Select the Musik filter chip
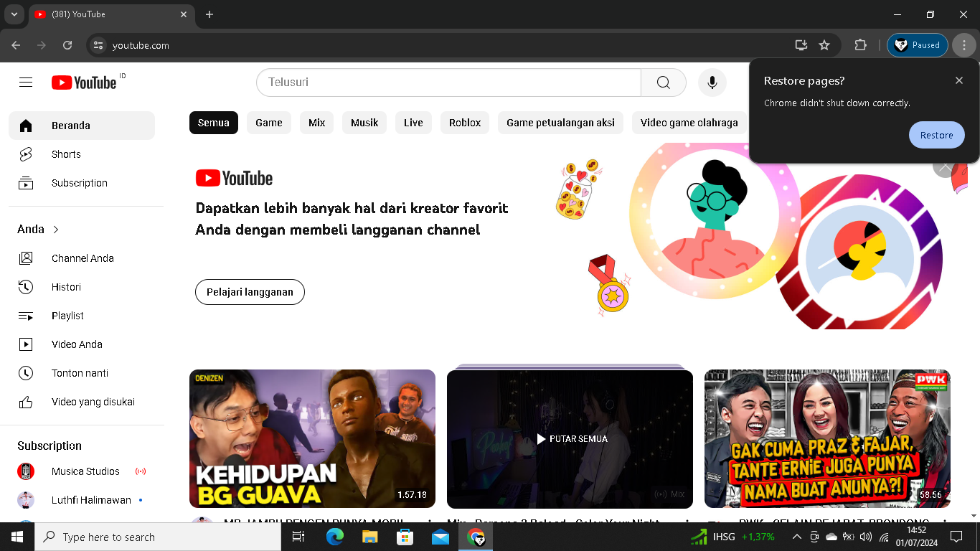980x551 pixels. pyautogui.click(x=364, y=123)
